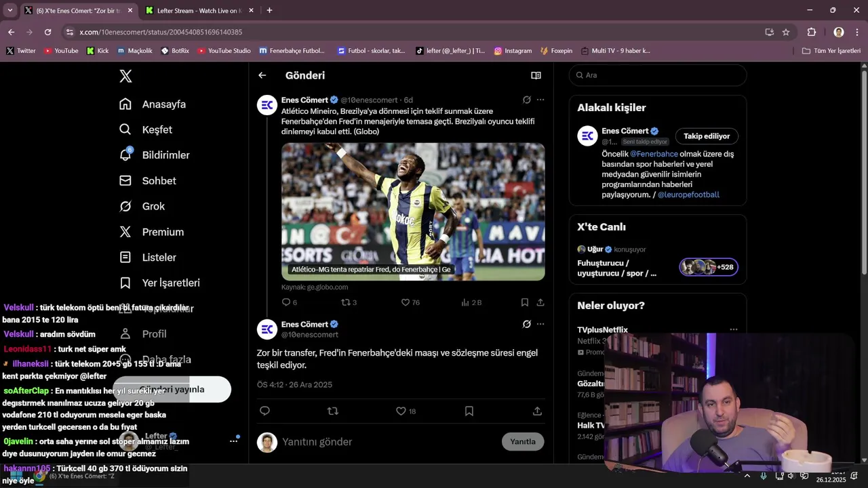Open Sohbet messages
The height and width of the screenshot is (488, 868).
[x=148, y=181]
